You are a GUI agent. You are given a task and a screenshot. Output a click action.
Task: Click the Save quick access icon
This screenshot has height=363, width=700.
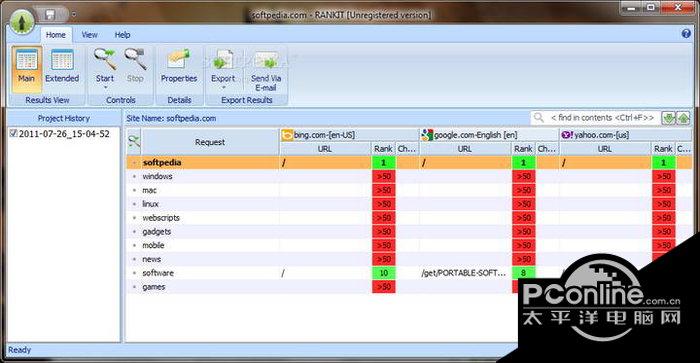(x=50, y=15)
